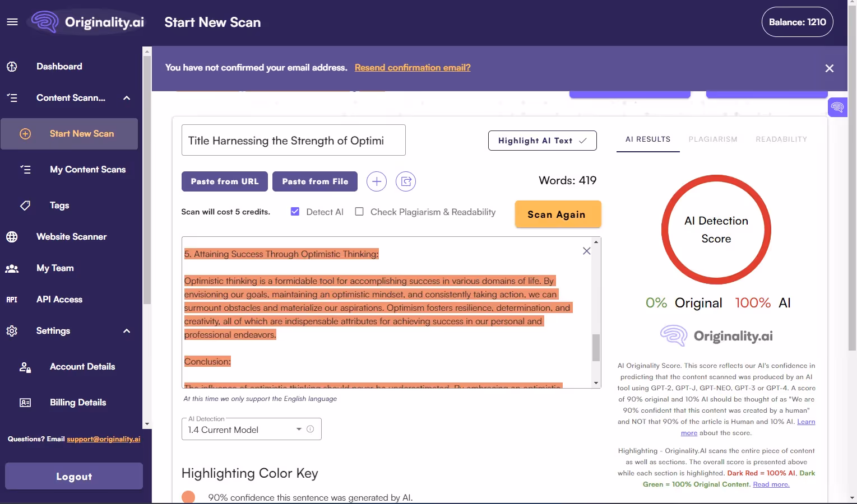Click the '100% AI' result text
The image size is (857, 504).
[x=762, y=303]
